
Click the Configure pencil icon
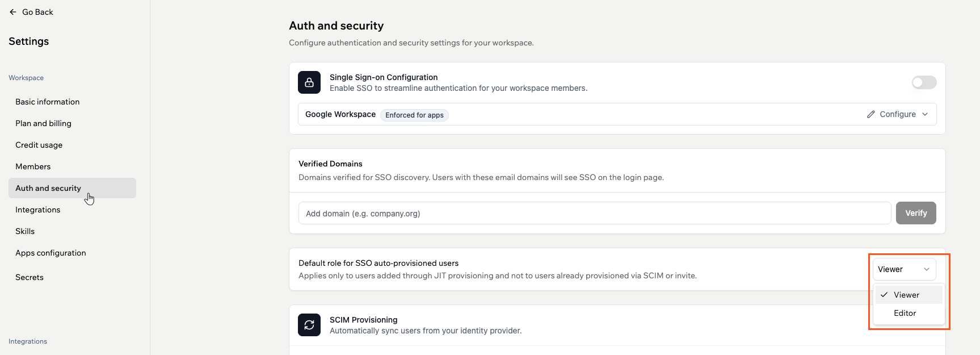tap(871, 114)
